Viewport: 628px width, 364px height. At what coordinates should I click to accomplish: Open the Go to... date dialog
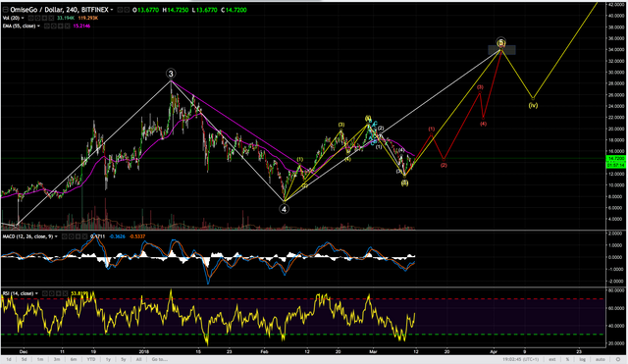[x=159, y=360]
